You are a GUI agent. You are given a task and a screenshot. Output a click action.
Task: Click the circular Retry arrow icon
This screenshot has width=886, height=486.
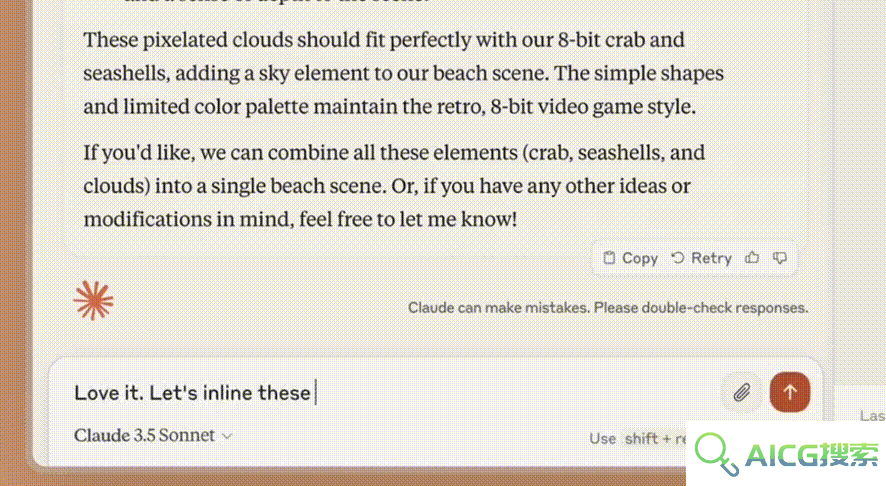click(x=677, y=258)
